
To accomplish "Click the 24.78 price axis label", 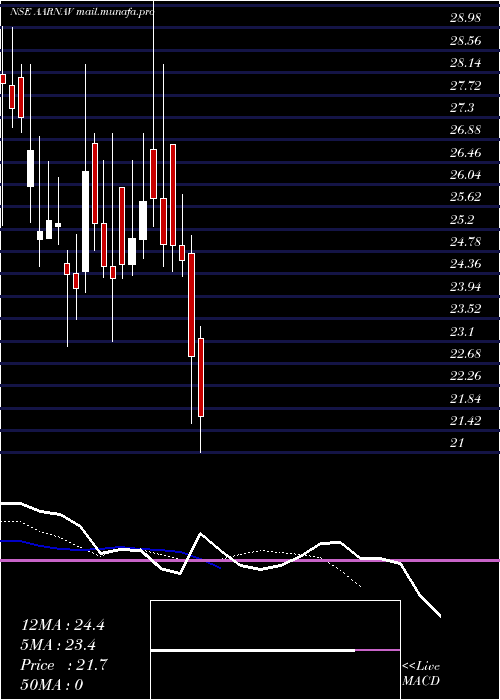I will click(x=465, y=242).
